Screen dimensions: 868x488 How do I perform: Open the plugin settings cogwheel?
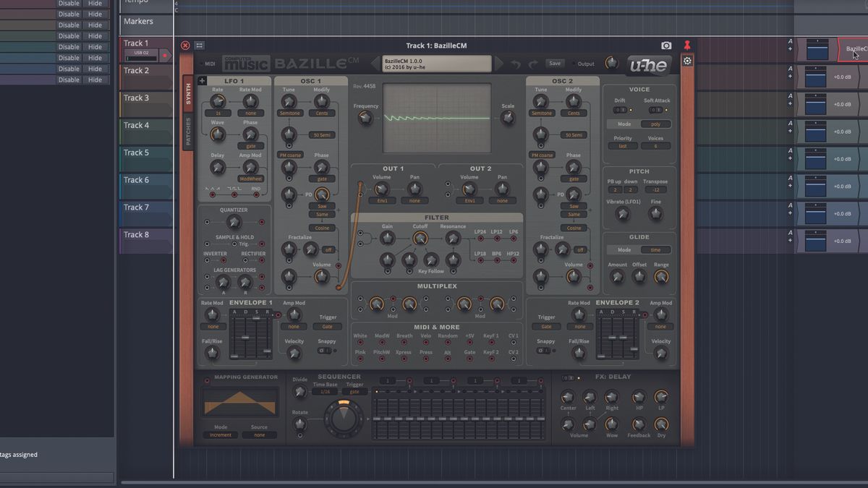pos(686,61)
